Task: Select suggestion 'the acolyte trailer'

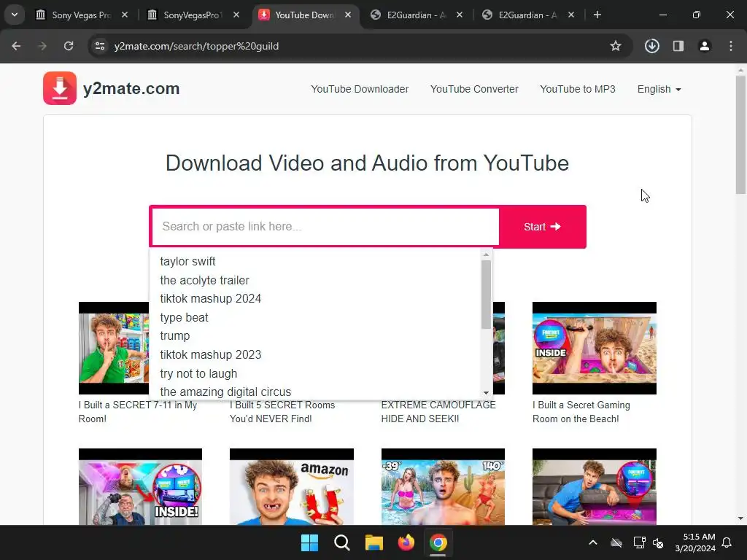Action: (315, 280)
